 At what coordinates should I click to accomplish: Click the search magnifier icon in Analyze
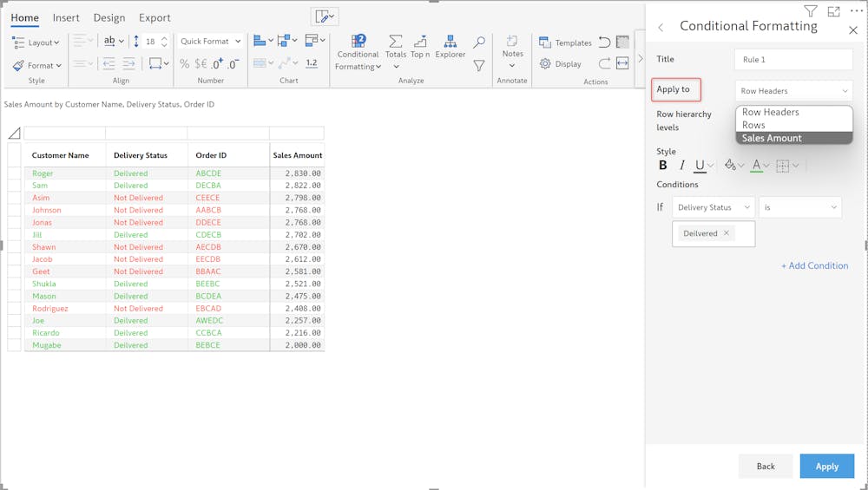pyautogui.click(x=478, y=42)
